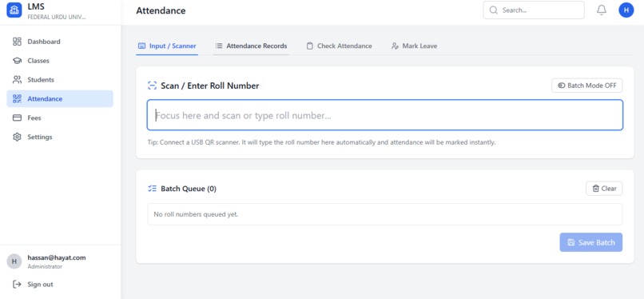Screen dimensions: 644x299
Task: Click the Classes graduation cap icon
Action: pyautogui.click(x=17, y=61)
